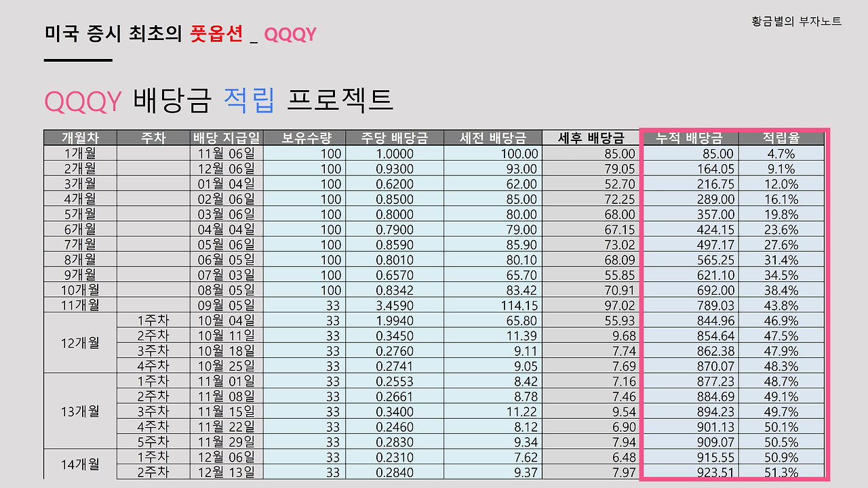Click the '적립율' column header
Viewport: 868px width, 488px height.
click(x=781, y=138)
